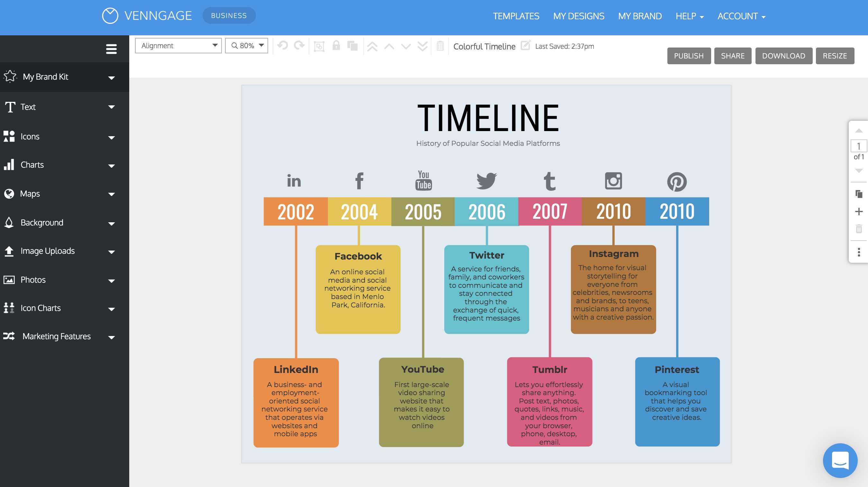The height and width of the screenshot is (487, 868).
Task: Expand the Background panel options
Action: 111,222
